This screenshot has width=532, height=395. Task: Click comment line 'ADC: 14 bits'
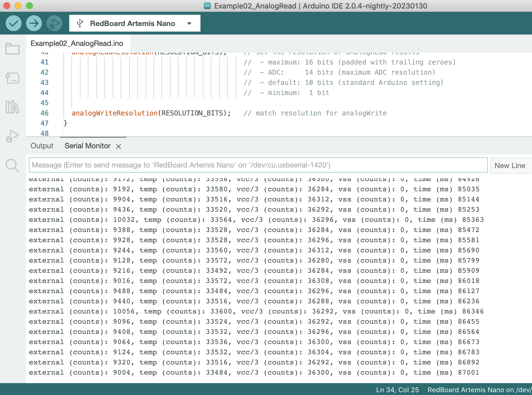339,72
